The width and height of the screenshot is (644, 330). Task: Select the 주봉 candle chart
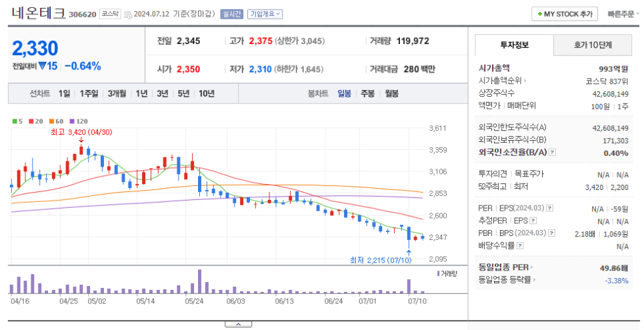click(x=367, y=94)
